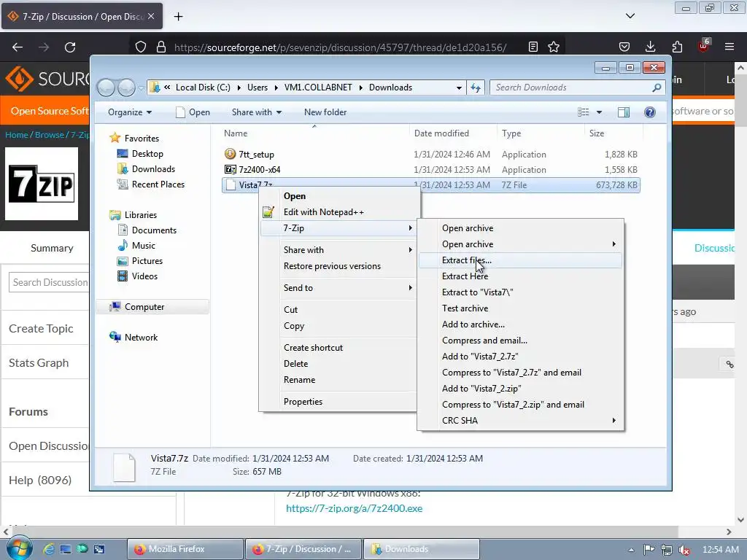Toggle reader view icon in address bar
747x560 pixels.
[x=533, y=47]
